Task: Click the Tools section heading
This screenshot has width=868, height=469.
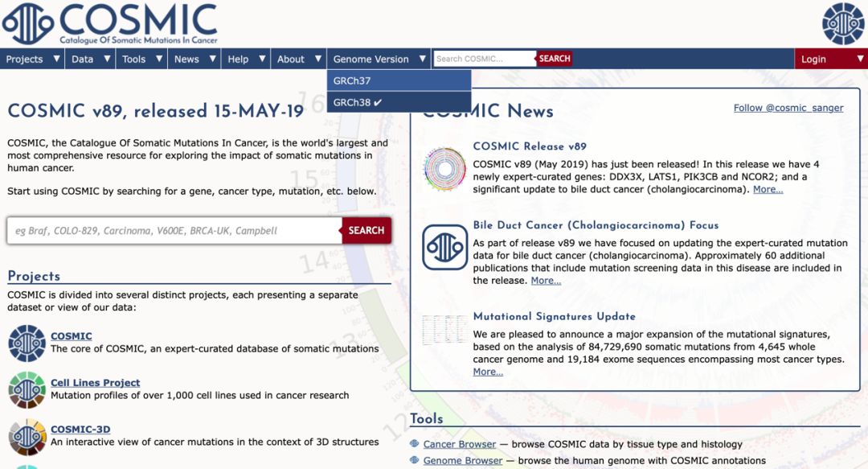Action: click(x=426, y=418)
